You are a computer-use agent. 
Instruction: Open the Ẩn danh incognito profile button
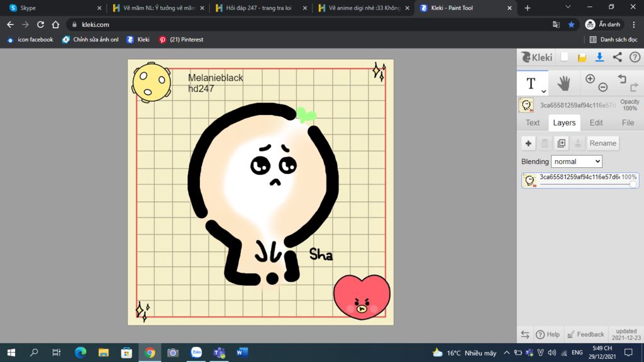coord(603,25)
